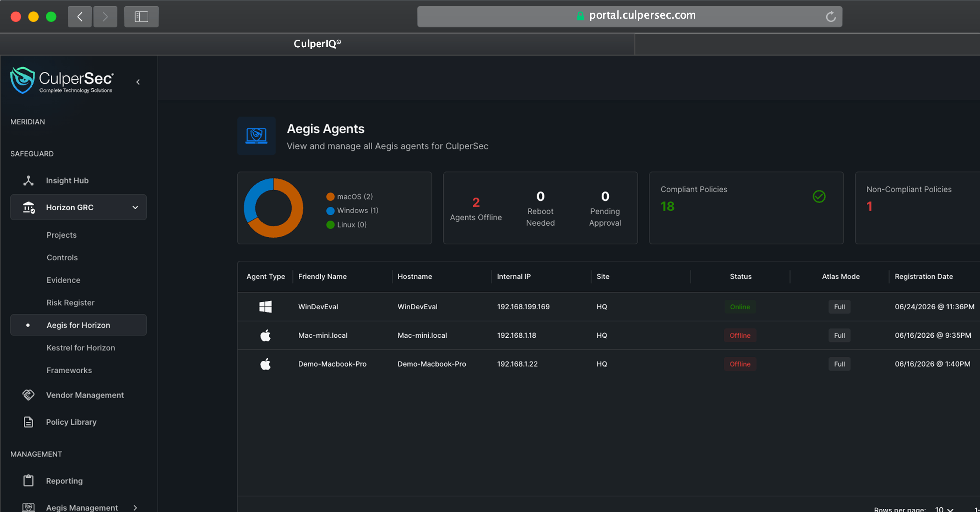Click the Reporting clipboard icon

(x=29, y=481)
